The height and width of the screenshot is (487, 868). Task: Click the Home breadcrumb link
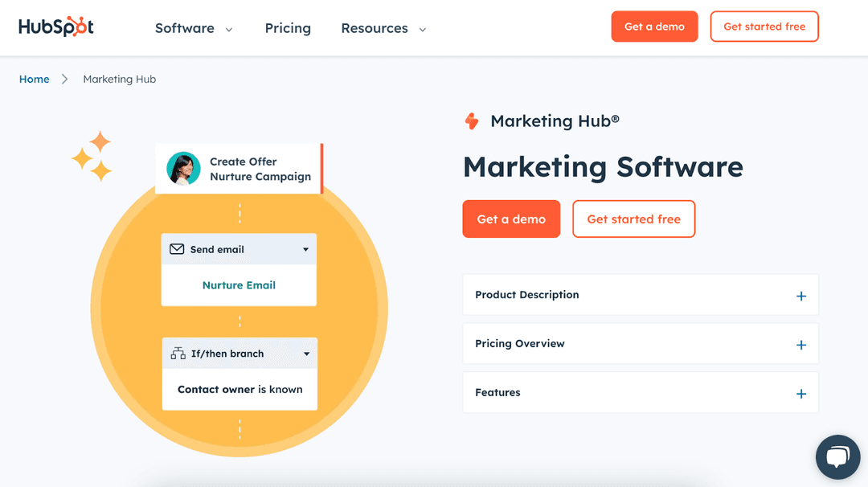34,79
